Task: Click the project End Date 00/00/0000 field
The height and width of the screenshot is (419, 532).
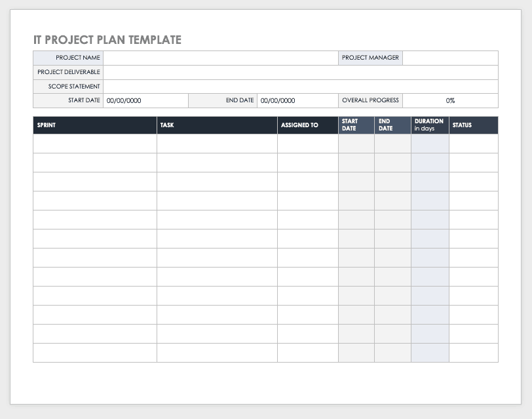Action: (x=297, y=101)
